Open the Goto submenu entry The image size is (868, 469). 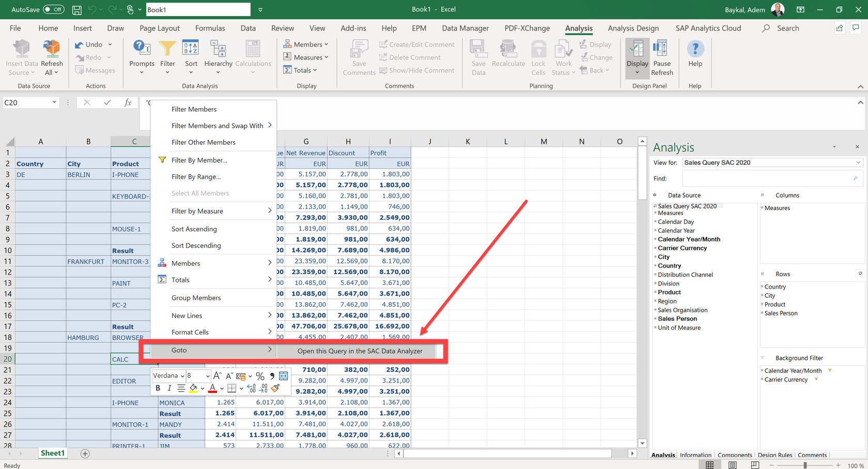click(x=213, y=350)
